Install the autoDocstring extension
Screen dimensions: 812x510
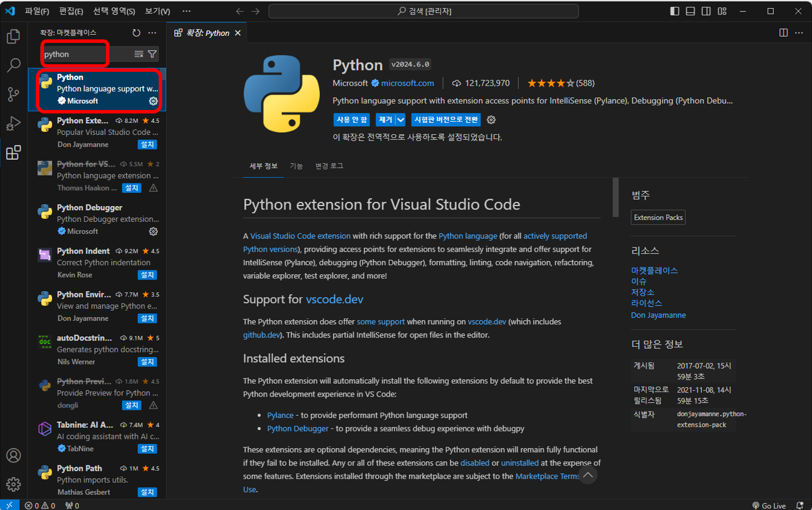(148, 362)
